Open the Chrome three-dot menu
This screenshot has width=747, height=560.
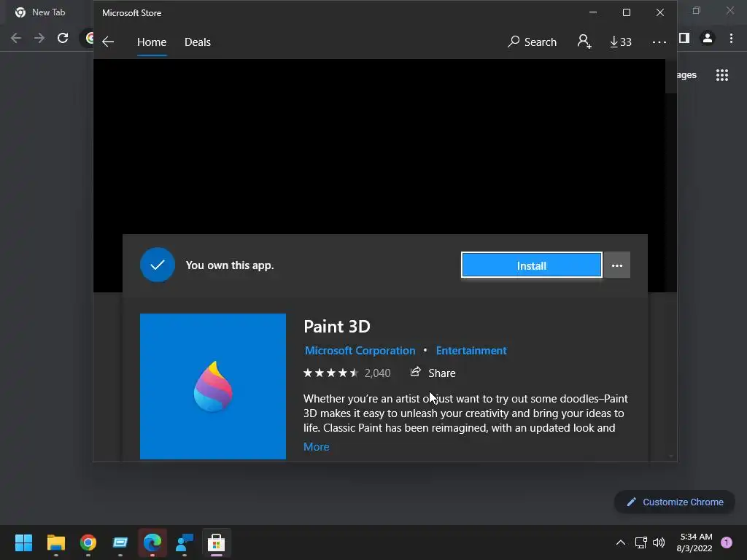[x=731, y=38]
